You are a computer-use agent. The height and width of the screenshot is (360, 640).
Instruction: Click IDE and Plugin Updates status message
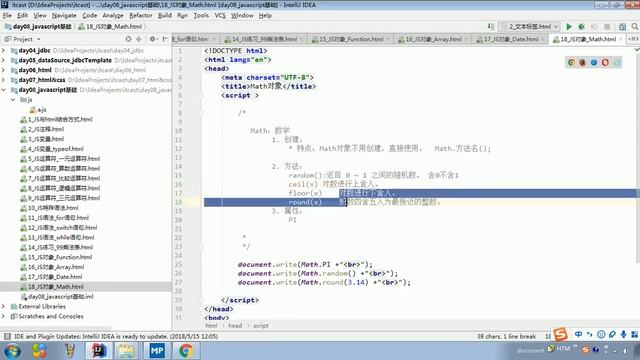click(116, 336)
